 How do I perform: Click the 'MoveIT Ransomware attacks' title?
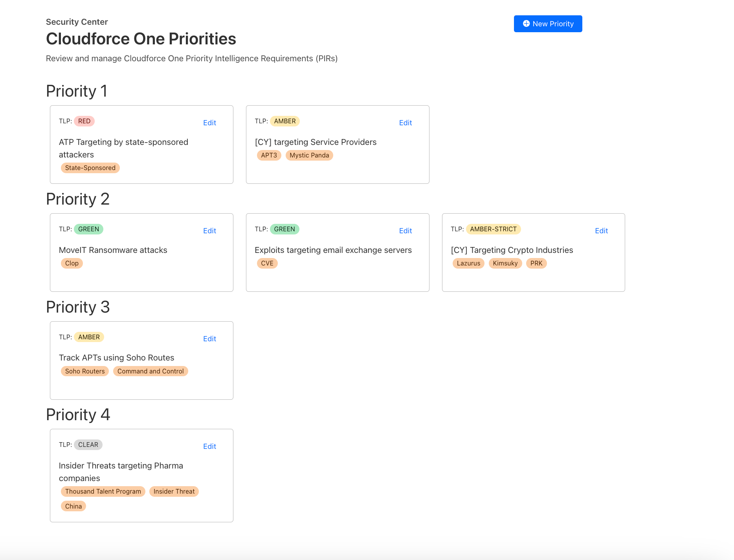[113, 250]
